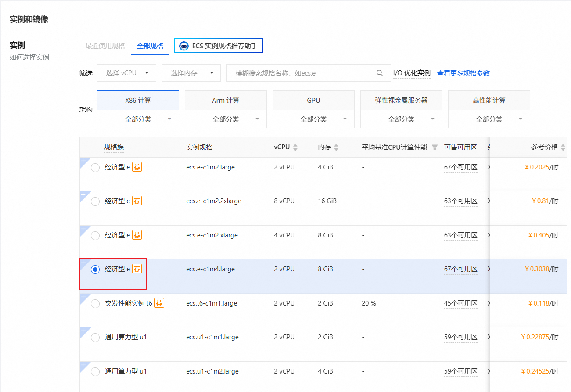
Task: Click the filter funnel icon on 平均基准CPU计算性能 column
Action: click(435, 147)
